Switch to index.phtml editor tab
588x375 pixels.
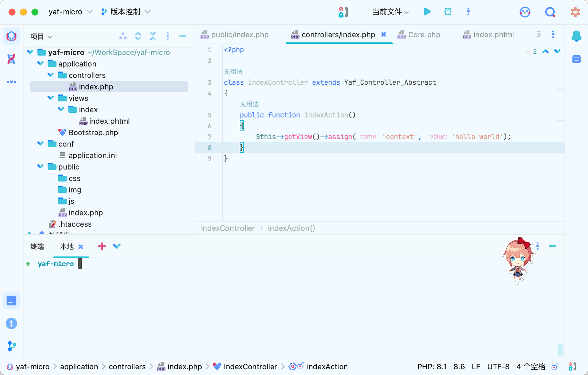click(488, 35)
